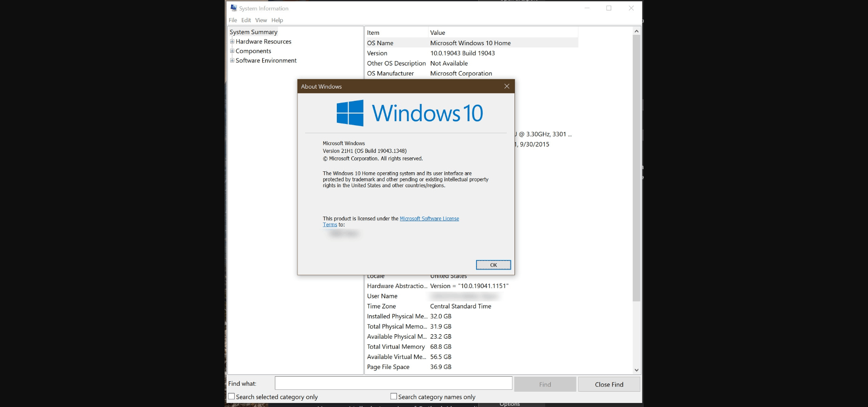The height and width of the screenshot is (407, 868).
Task: Select the Version row value 10.0.19043 Build 19043
Action: pos(462,53)
